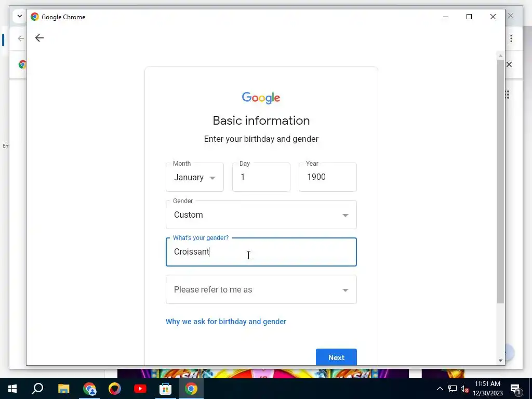Click the Chrome icon in the window title bar
Viewport: 532px width, 399px height.
[35, 17]
